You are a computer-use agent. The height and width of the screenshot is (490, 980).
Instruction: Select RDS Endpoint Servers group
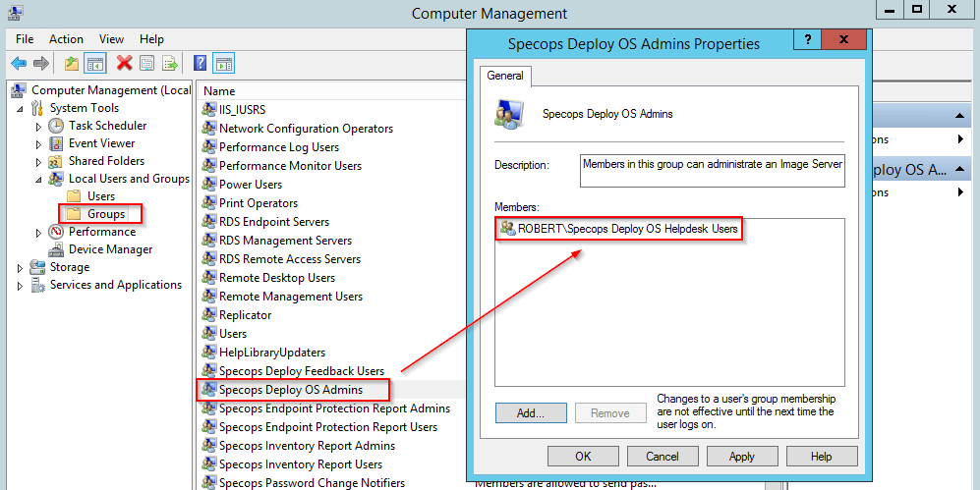click(x=273, y=222)
